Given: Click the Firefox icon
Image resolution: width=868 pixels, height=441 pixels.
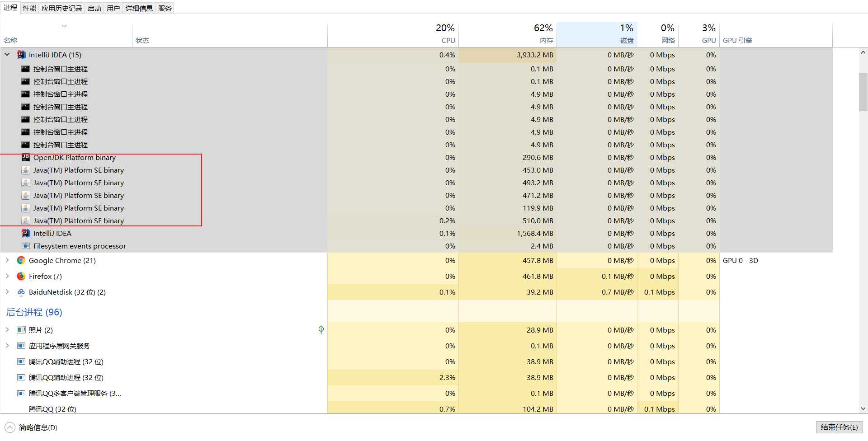Looking at the screenshot, I should pos(21,276).
